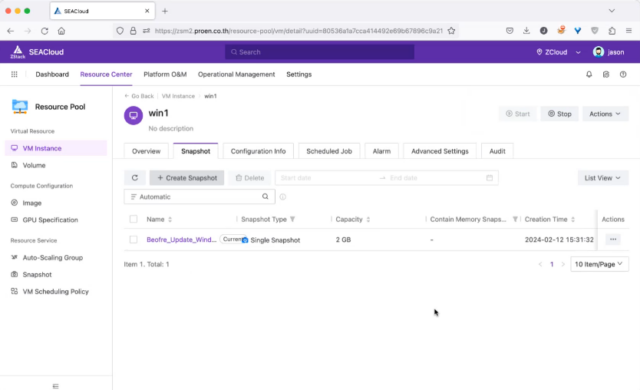Open the List View dropdown
The height and width of the screenshot is (390, 640).
pyautogui.click(x=603, y=178)
